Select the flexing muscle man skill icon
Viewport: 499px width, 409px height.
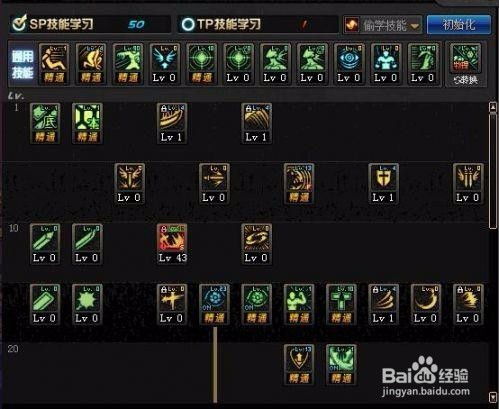(x=299, y=304)
